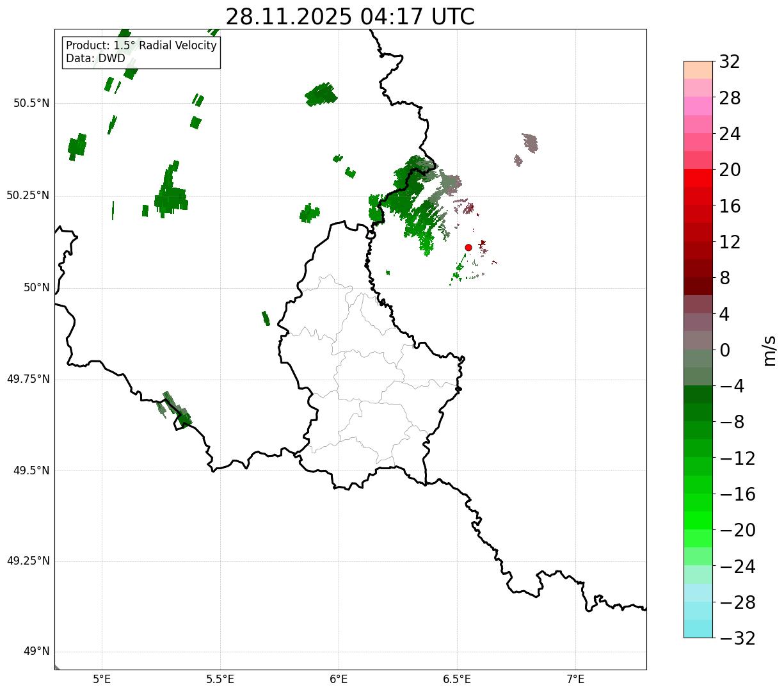Click the 6.5°E longitude label

point(457,679)
